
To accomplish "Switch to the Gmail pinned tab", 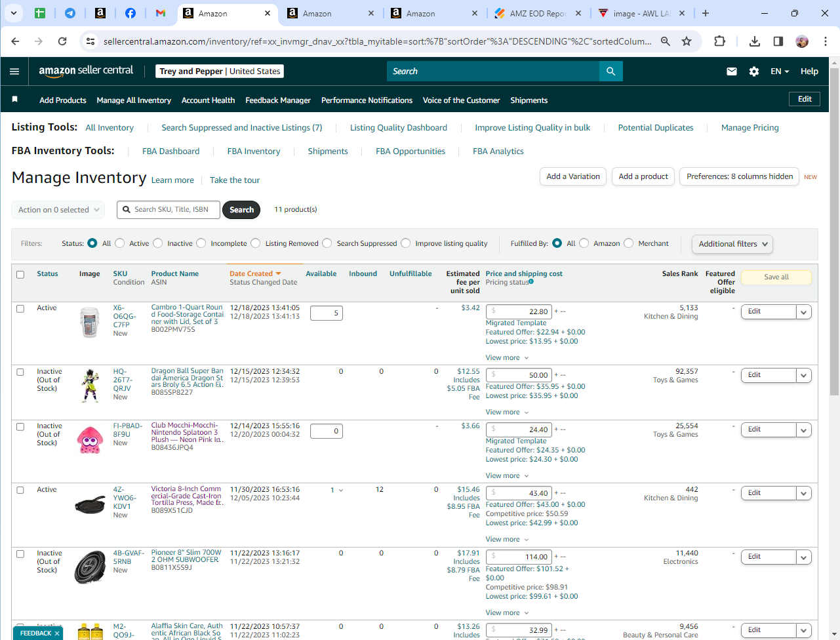I will [x=161, y=13].
